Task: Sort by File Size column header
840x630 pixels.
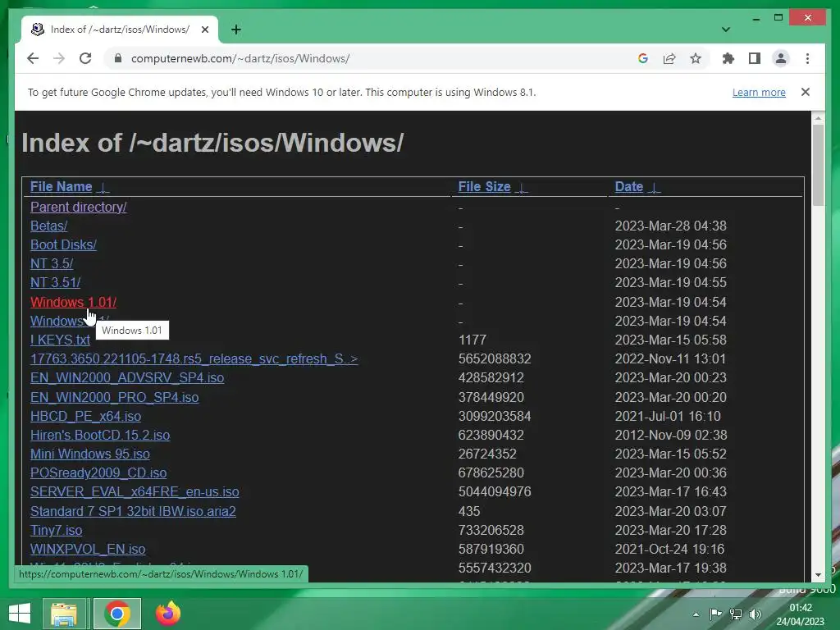Action: coord(484,186)
